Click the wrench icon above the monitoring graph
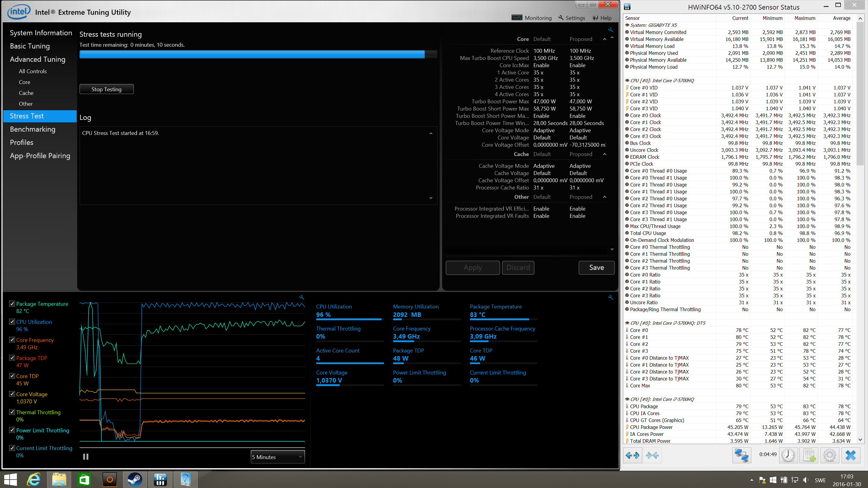Image resolution: width=868 pixels, height=488 pixels. tap(302, 297)
